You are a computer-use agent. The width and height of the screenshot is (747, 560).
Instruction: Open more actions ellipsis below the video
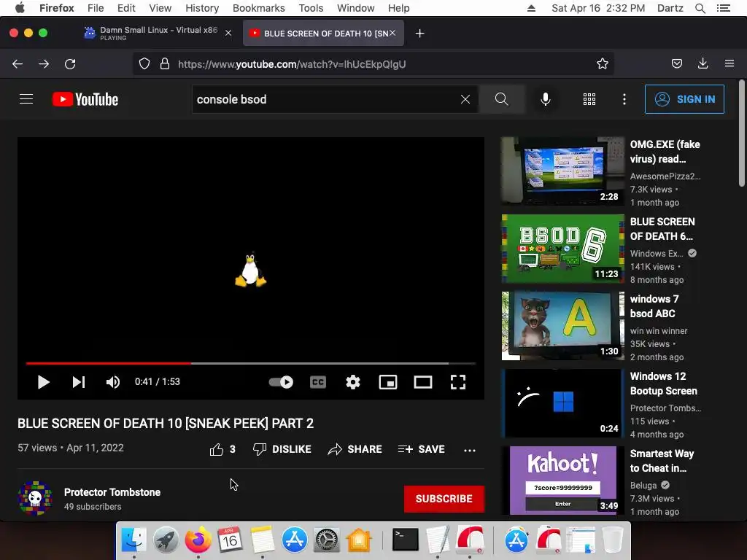(x=470, y=450)
